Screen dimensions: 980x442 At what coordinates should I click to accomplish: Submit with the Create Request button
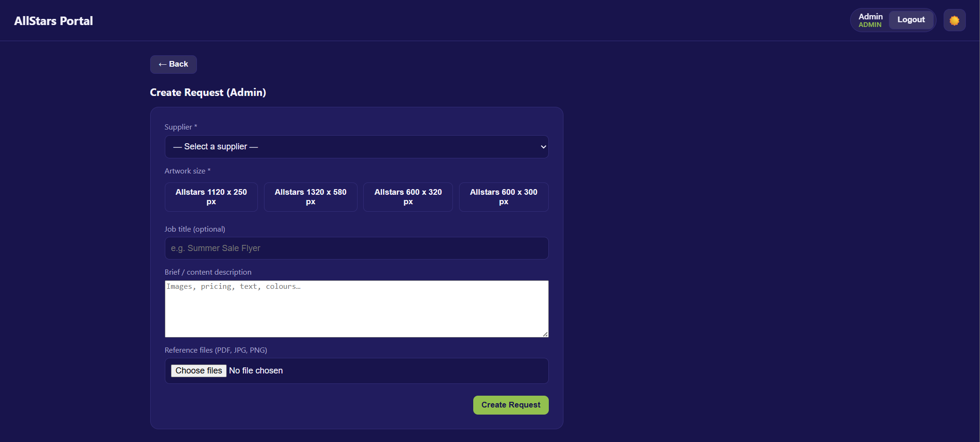[x=511, y=405]
